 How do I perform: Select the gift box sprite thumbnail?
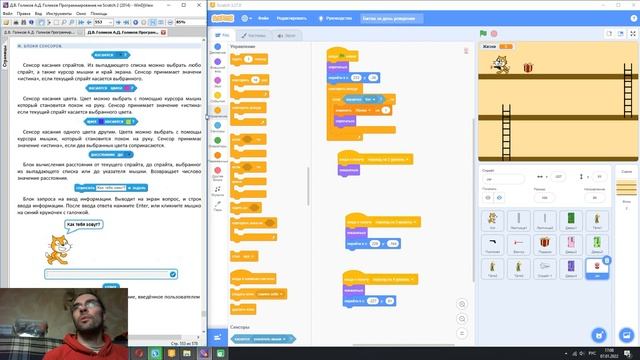click(x=544, y=244)
